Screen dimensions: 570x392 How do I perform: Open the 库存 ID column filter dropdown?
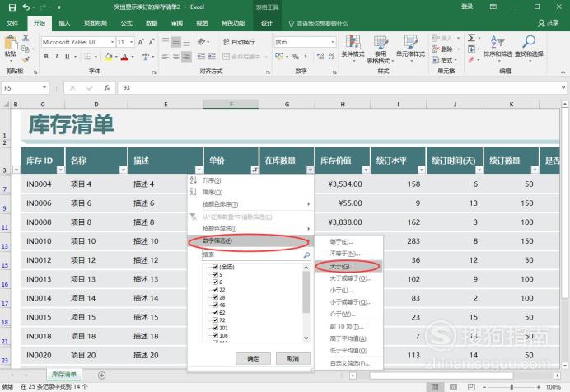[x=61, y=170]
